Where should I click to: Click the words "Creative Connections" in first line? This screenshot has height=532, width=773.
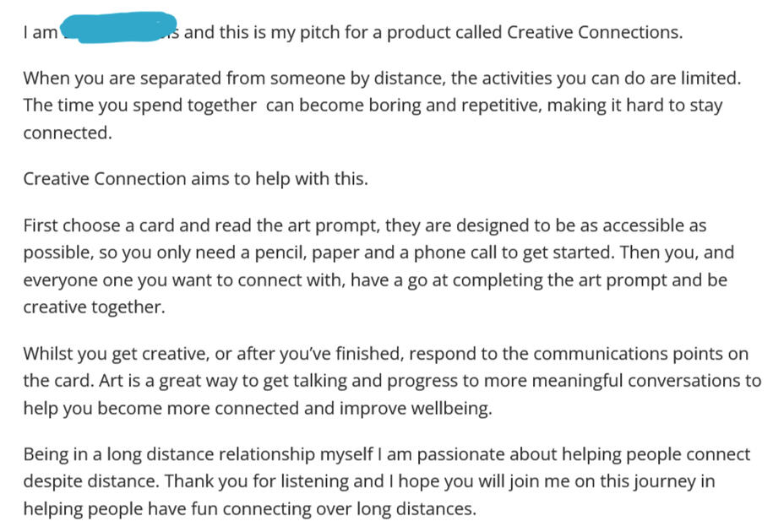593,33
